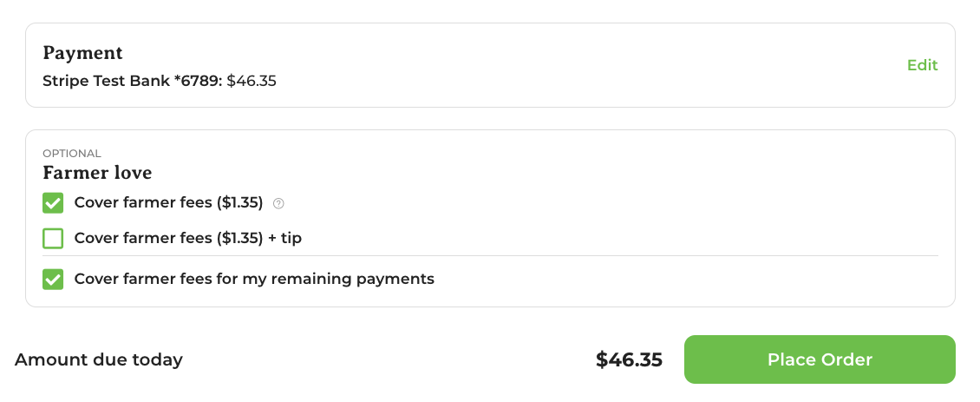980x402 pixels.
Task: Click the green Place Order button
Action: tap(820, 359)
